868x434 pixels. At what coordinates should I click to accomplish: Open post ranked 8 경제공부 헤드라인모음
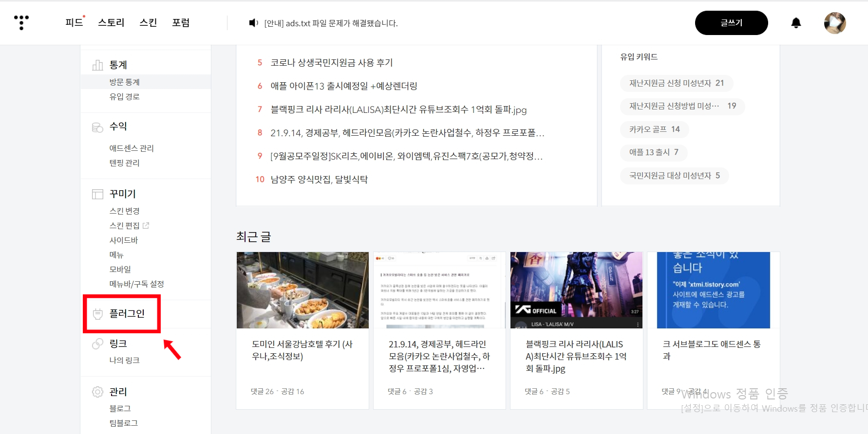tap(407, 133)
